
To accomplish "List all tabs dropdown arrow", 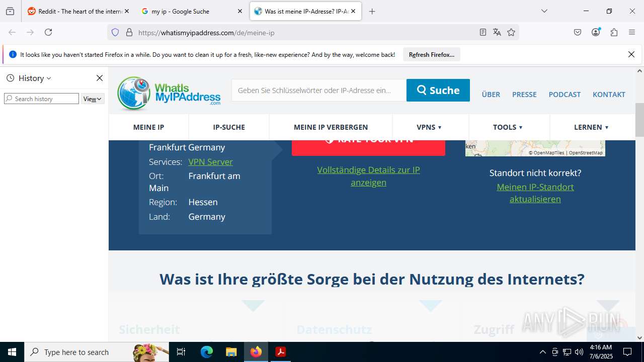I will click(x=544, y=11).
